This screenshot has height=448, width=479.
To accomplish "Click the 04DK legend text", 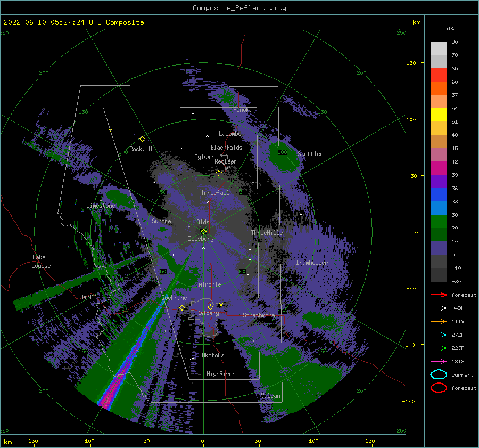I will [x=458, y=308].
